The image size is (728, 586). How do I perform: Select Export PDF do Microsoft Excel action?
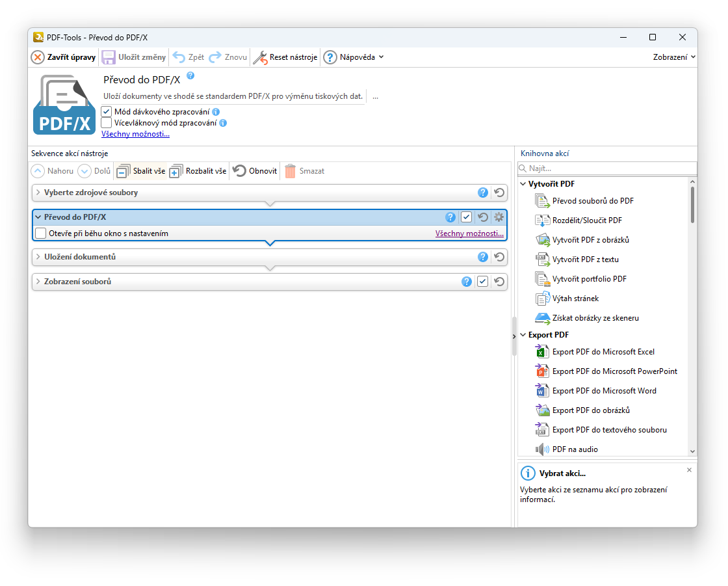pos(595,352)
